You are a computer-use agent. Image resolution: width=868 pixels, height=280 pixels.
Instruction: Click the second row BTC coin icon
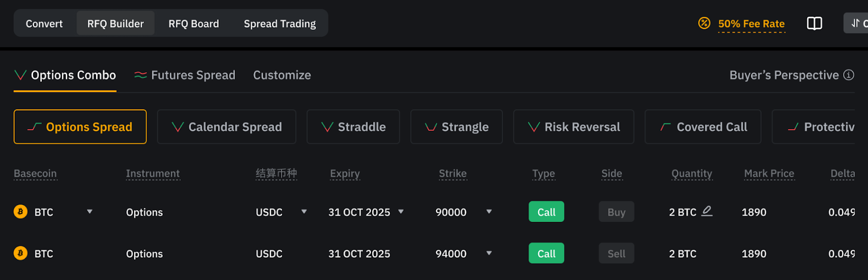click(x=21, y=253)
